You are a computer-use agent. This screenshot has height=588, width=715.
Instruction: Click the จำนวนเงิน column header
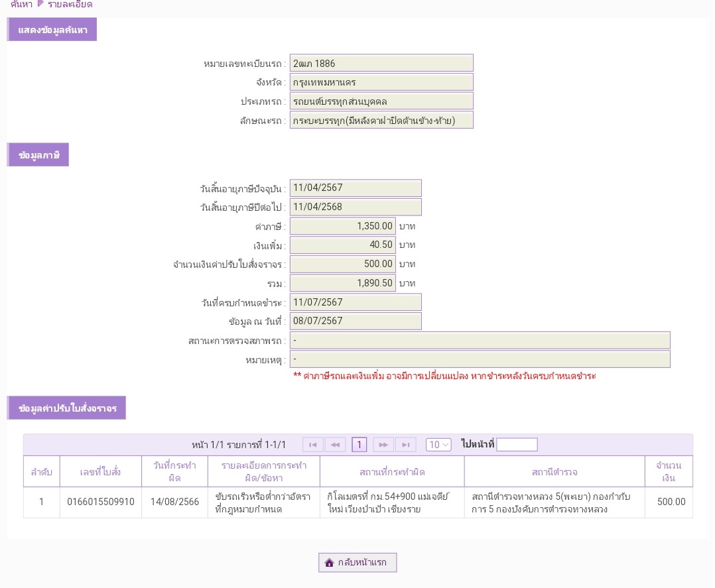tap(669, 472)
